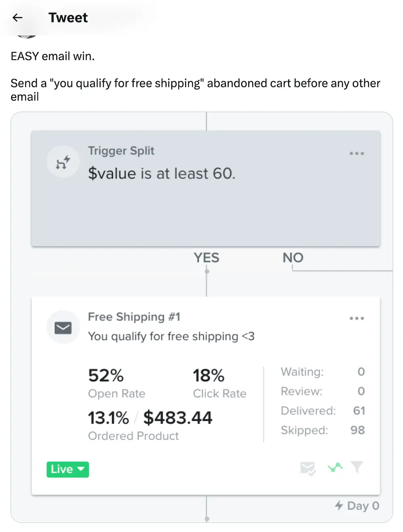The image size is (403, 532).
Task: Click the 52% Open Rate statistic
Action: (x=106, y=376)
